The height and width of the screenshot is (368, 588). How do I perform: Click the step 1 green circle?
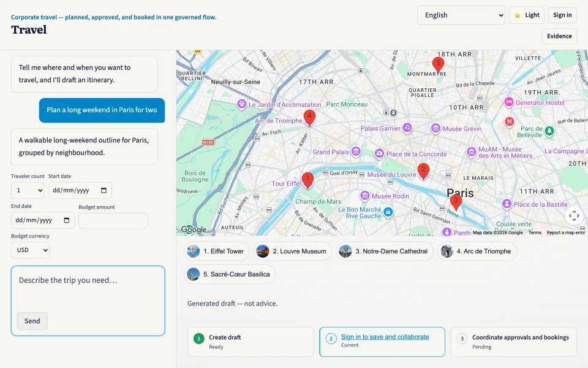click(x=198, y=339)
